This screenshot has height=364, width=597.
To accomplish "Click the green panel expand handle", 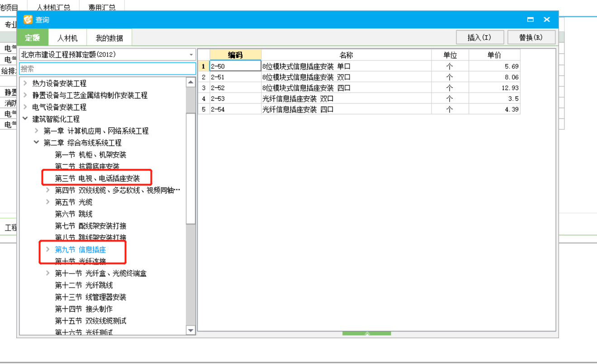I will 367,333.
